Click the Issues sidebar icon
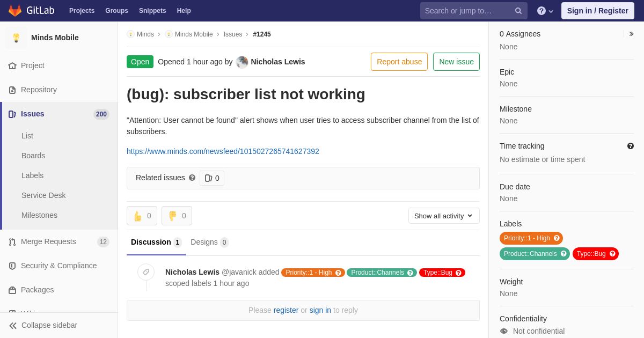 click(x=12, y=114)
